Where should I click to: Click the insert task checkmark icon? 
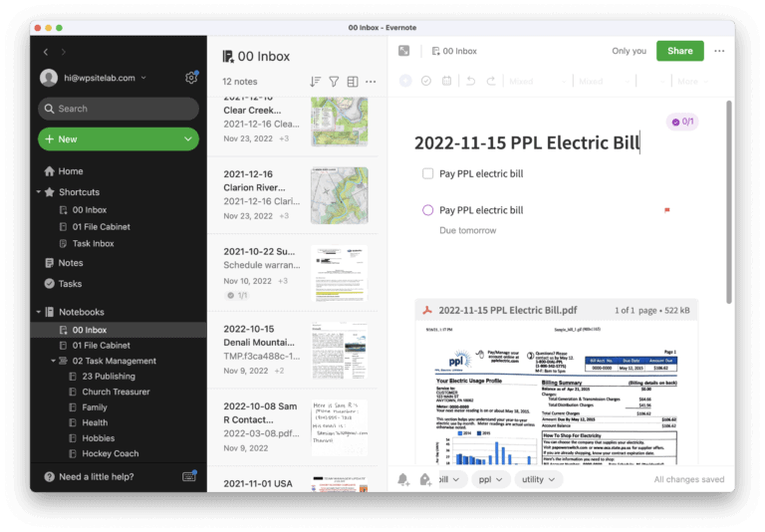(x=426, y=81)
